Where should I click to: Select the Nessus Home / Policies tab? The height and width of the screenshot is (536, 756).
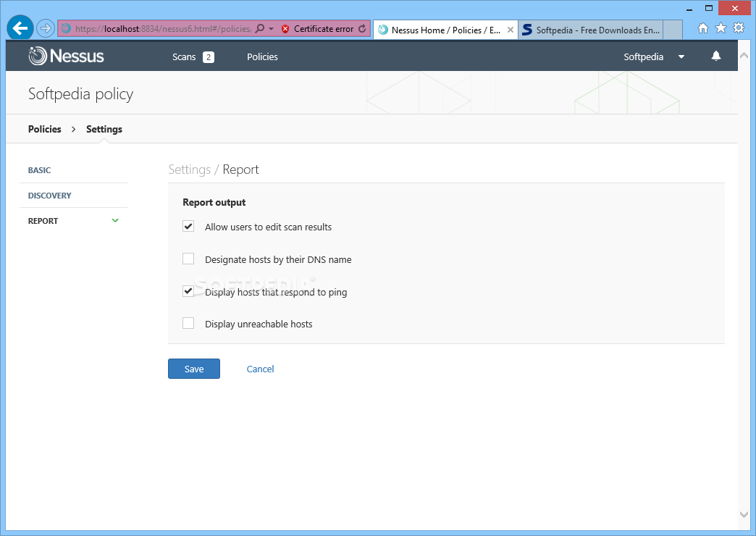coord(445,30)
